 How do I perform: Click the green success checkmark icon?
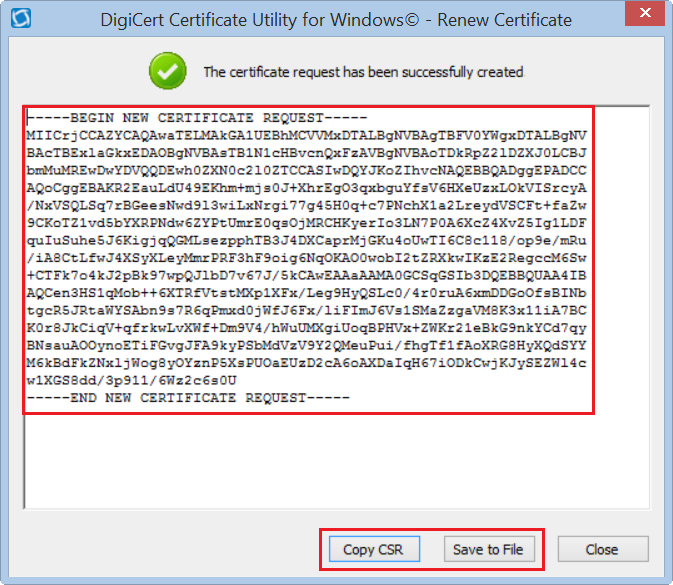(167, 71)
